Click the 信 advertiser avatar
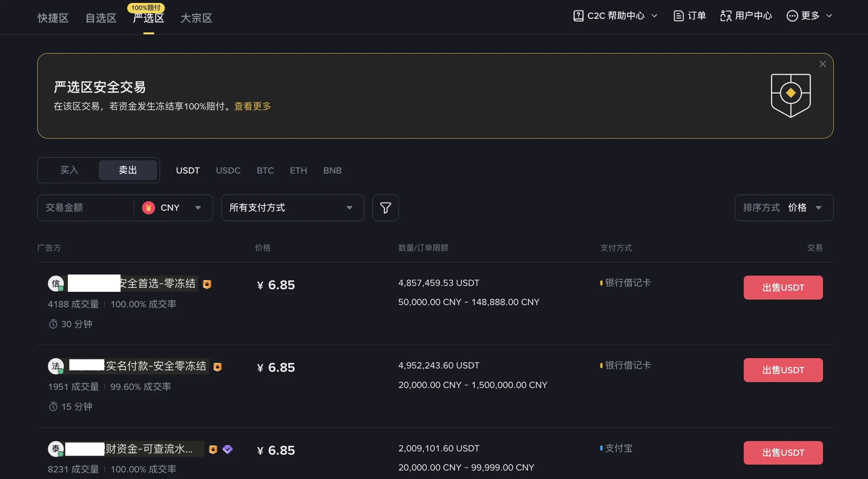Screen dimensions: 868x479 [x=55, y=283]
